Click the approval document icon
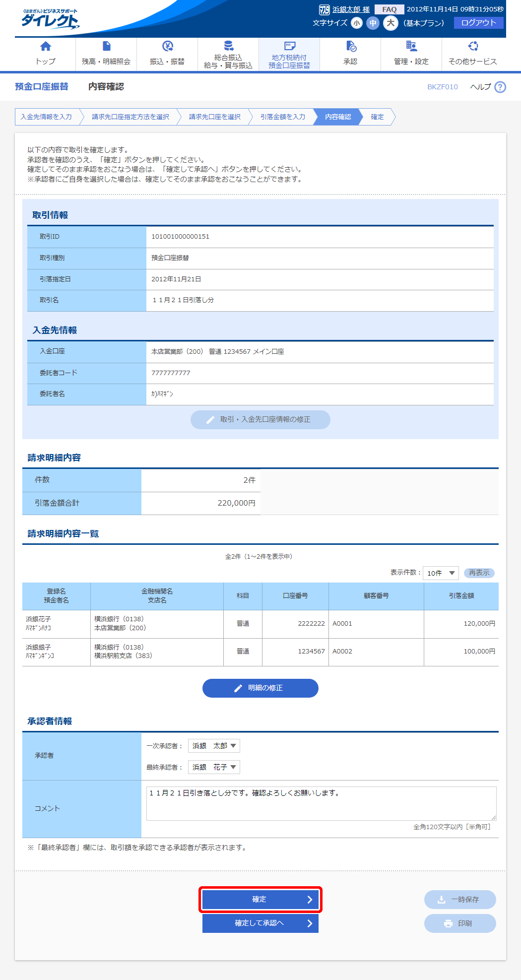 click(x=350, y=47)
